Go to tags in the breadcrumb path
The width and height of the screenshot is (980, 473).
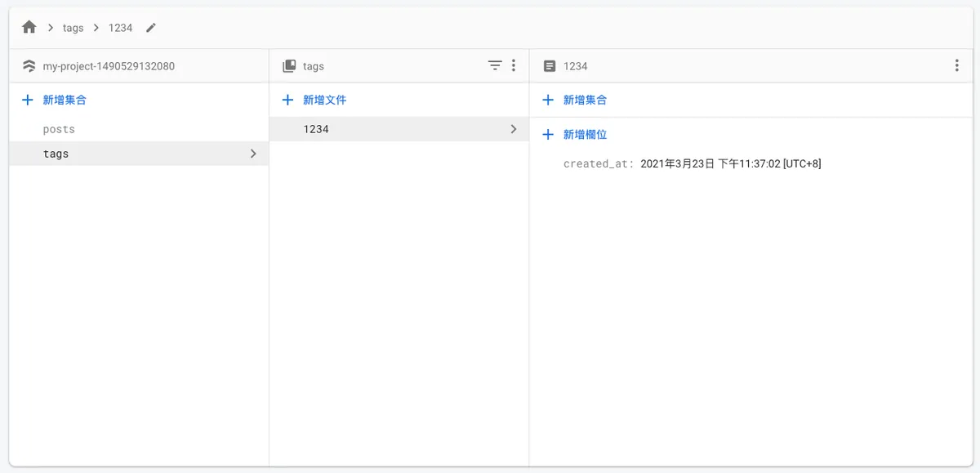pos(73,28)
